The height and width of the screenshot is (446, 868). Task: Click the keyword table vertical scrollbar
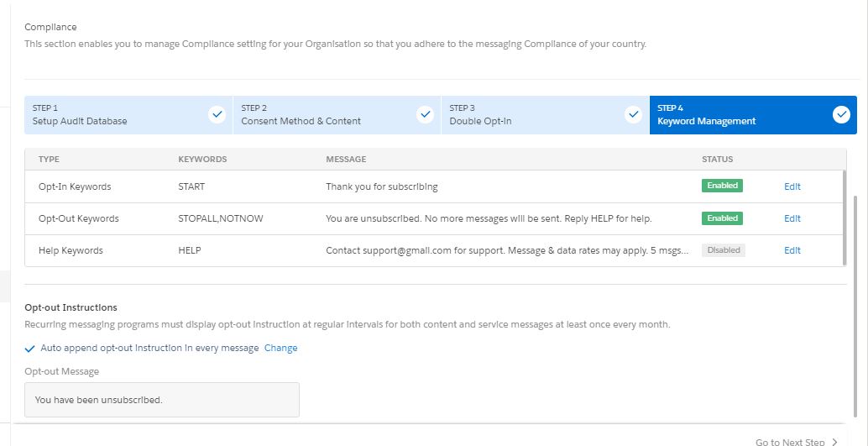pos(844,218)
